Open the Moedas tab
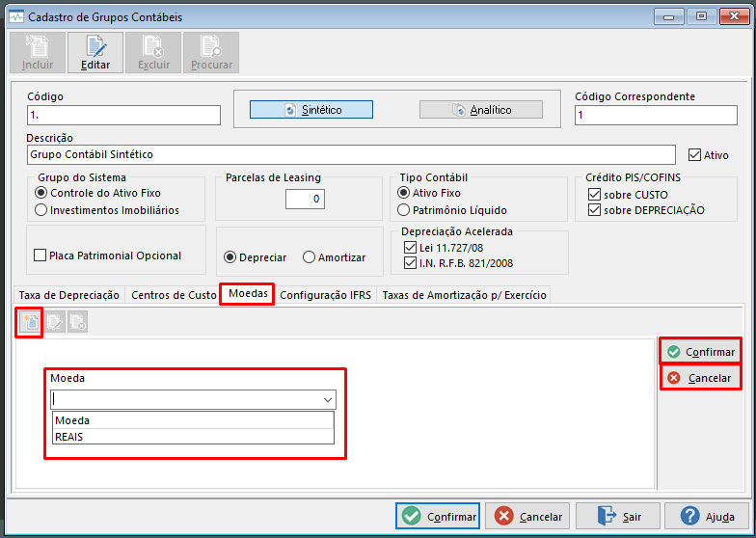Viewport: 756px width, 538px height. point(248,293)
